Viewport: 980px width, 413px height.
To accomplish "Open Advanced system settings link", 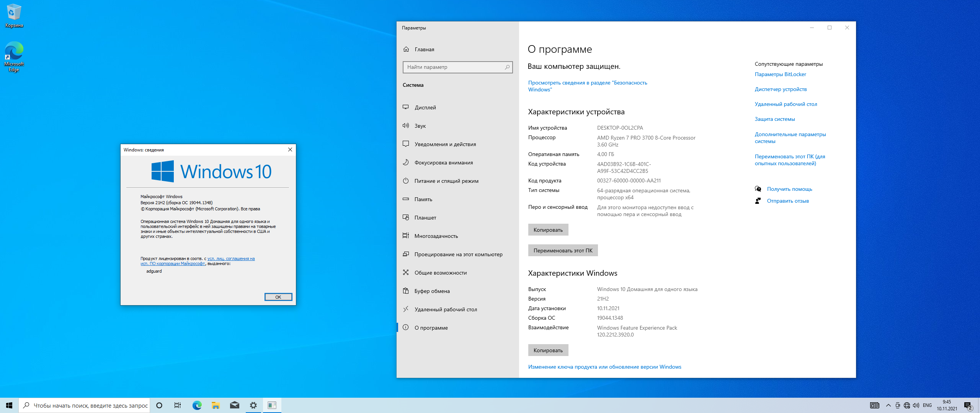I will click(790, 138).
